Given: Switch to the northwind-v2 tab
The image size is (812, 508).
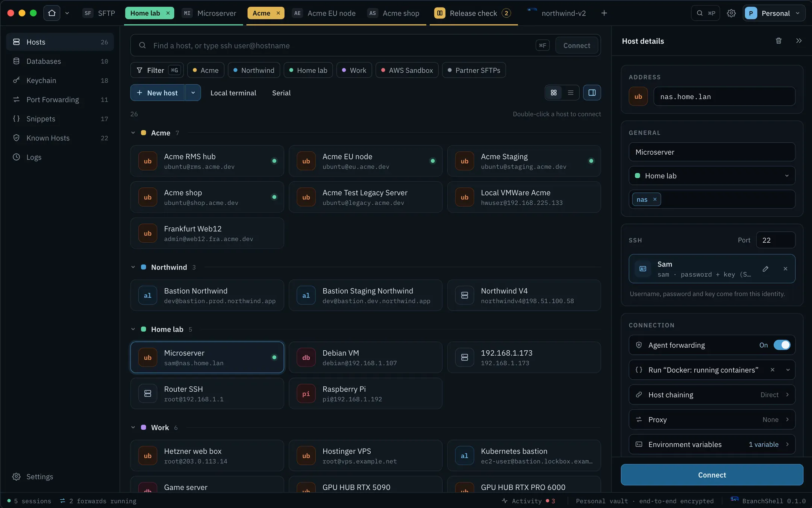Looking at the screenshot, I should [x=556, y=13].
